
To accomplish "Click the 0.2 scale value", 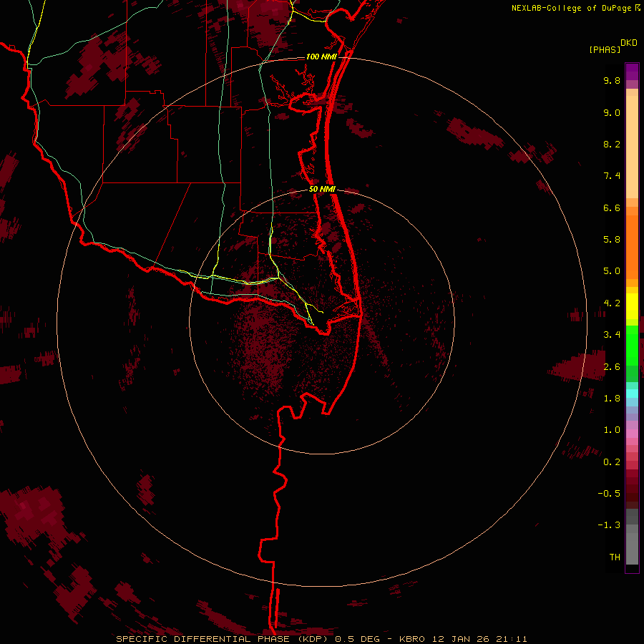I will point(612,462).
